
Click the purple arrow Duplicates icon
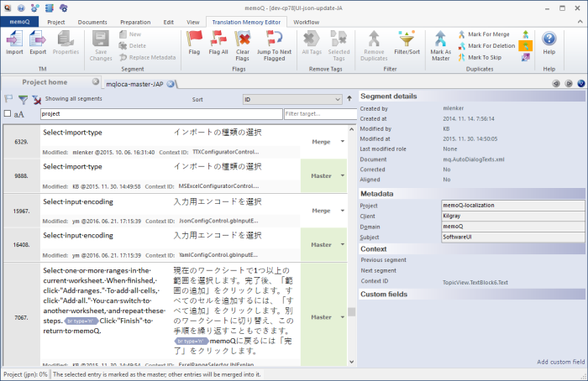526,57
